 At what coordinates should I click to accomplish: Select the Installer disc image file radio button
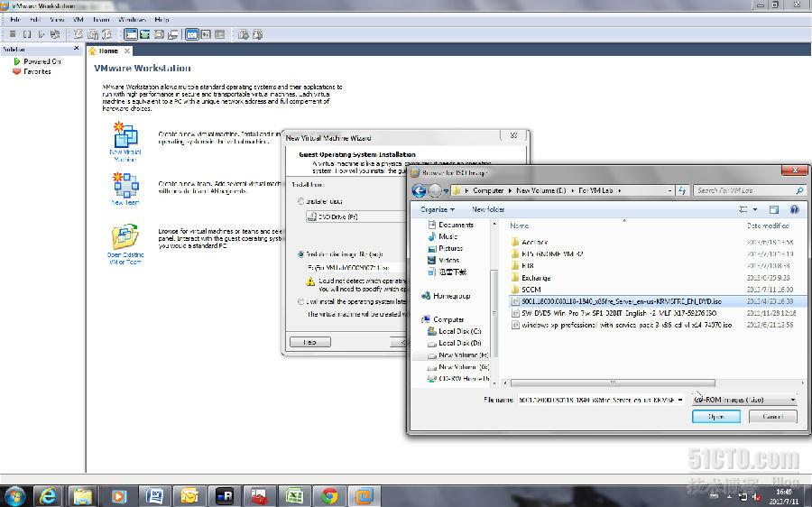300,254
